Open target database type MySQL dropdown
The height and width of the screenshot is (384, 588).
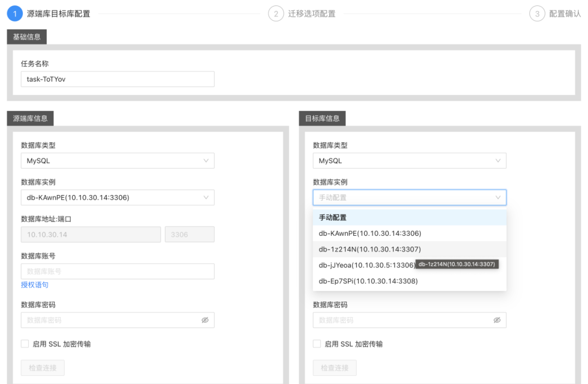409,161
